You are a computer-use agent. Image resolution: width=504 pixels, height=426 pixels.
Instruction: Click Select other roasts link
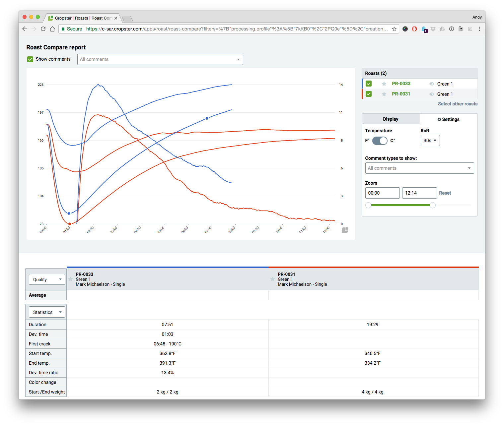pos(458,104)
